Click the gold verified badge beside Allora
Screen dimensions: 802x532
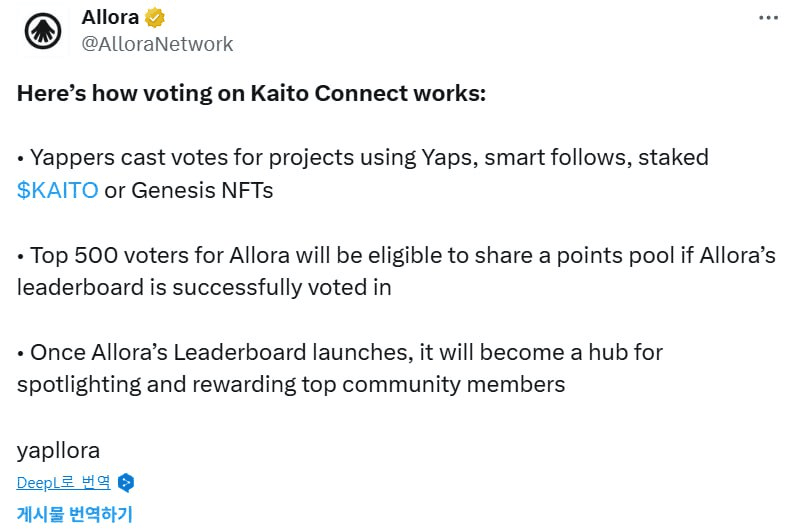(x=155, y=17)
